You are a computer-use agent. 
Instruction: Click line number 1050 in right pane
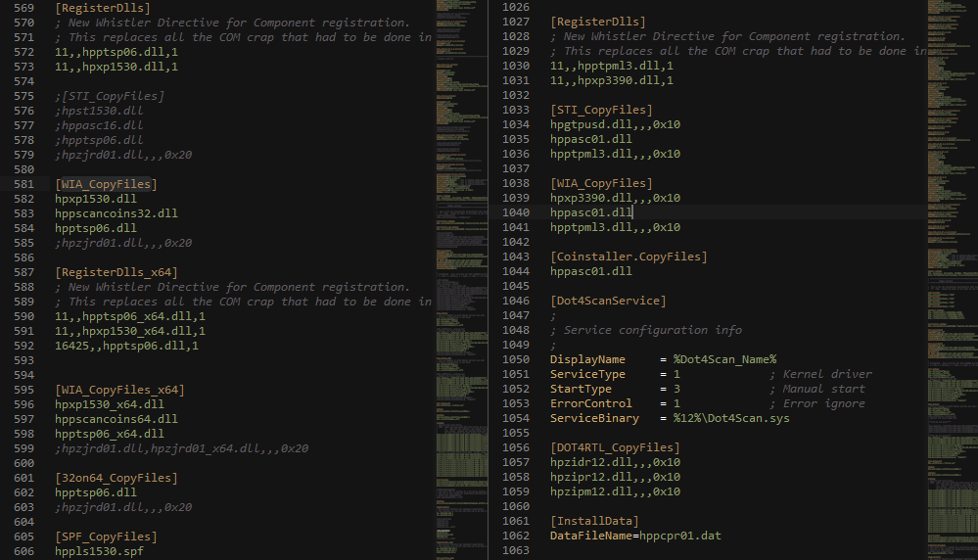coord(514,359)
